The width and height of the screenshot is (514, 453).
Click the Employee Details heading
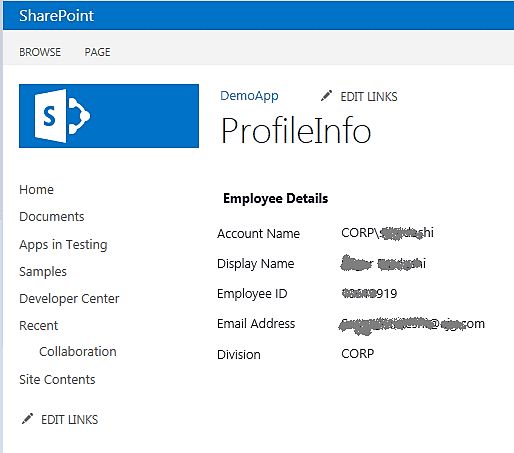[276, 199]
